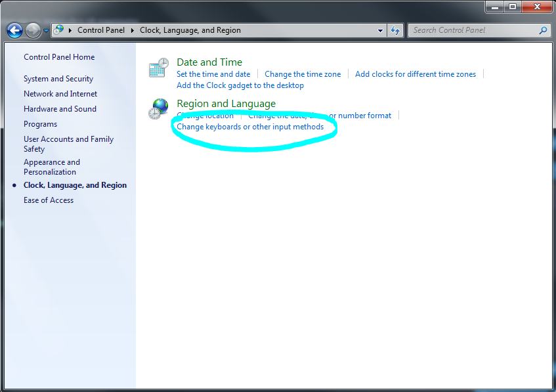Select Clock, Language, and Region in sidebar
Viewport: 556px width, 392px height.
[x=75, y=185]
